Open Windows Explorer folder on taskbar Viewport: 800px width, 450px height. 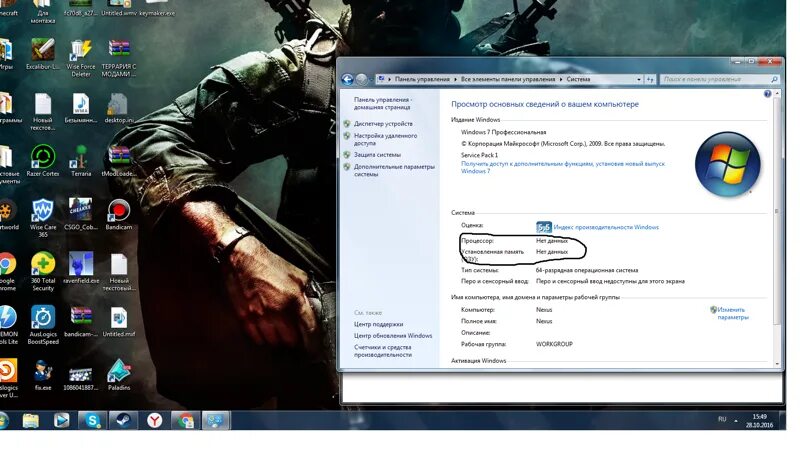(x=31, y=420)
